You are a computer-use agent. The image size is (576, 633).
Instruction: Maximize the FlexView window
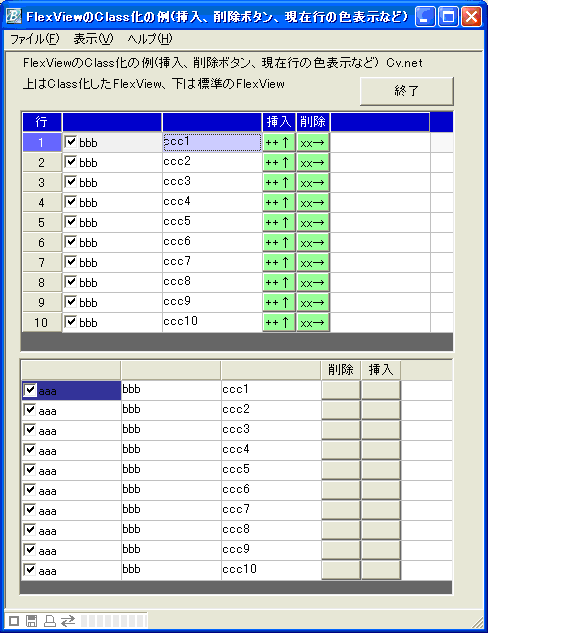click(x=448, y=17)
